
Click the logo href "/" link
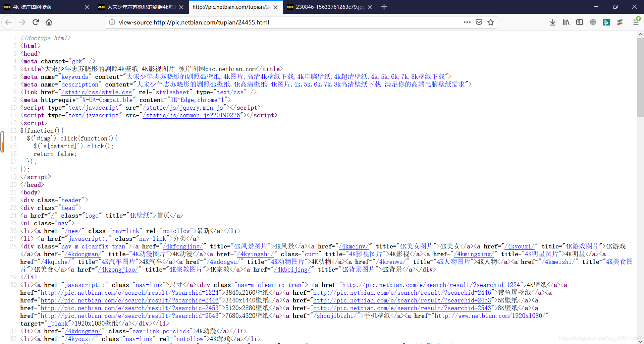pos(53,216)
